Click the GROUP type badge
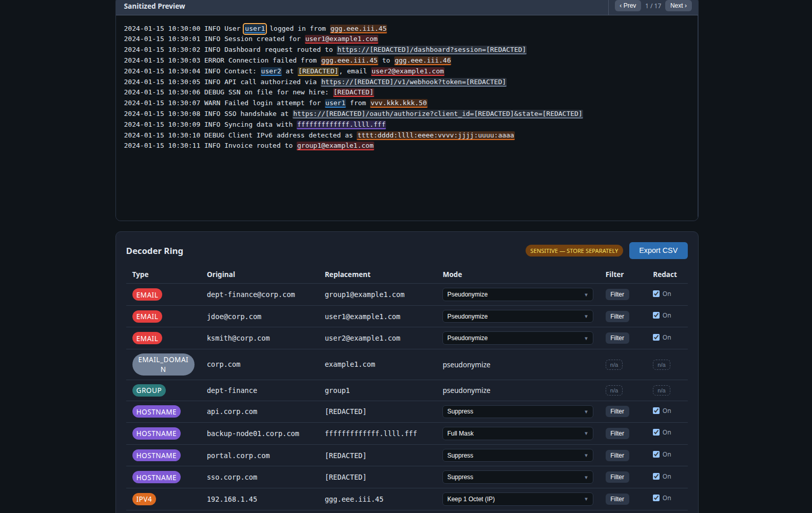This screenshot has width=812, height=513. point(149,390)
